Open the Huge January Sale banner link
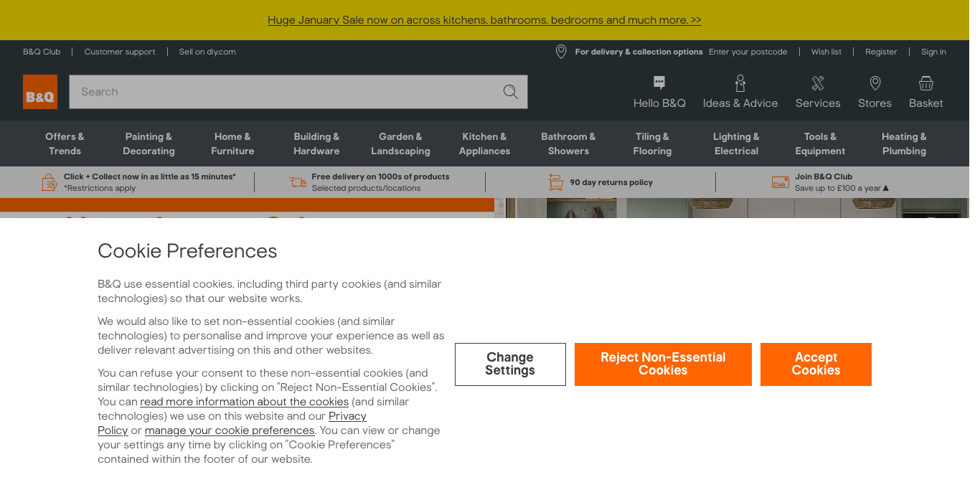 (484, 20)
